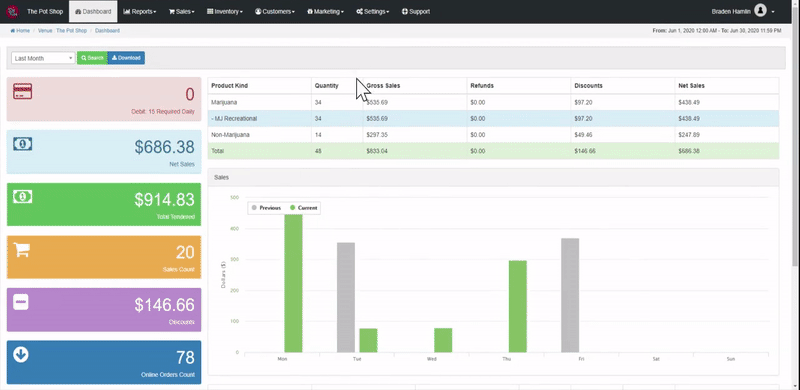Click the Online Orders Count value of 78

[x=185, y=357]
